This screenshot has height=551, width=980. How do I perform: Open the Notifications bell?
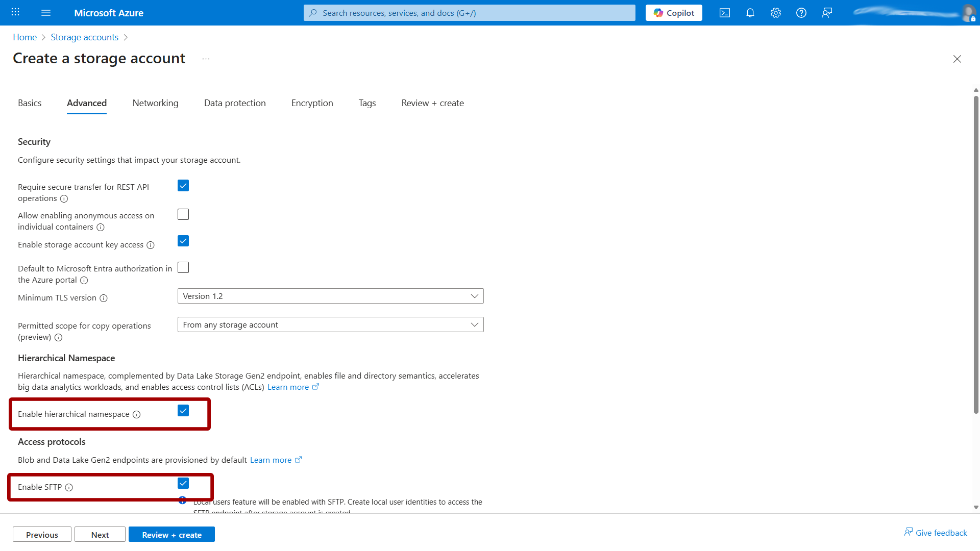750,13
